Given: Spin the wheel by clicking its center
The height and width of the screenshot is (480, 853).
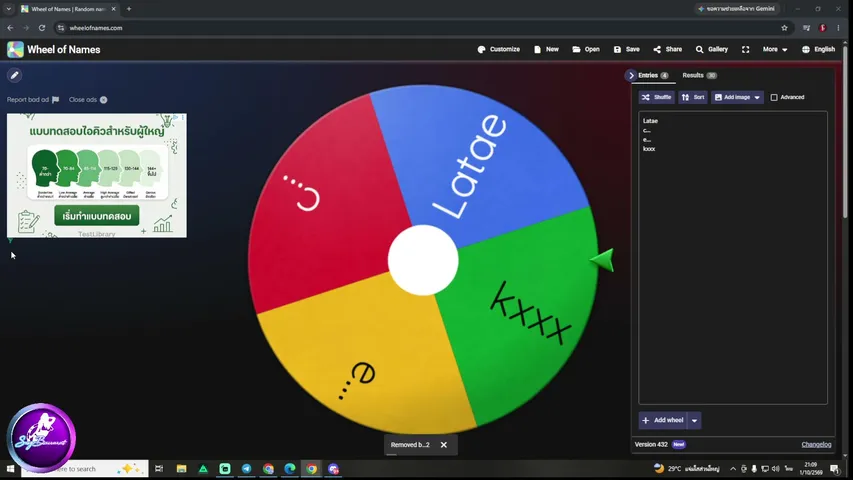Looking at the screenshot, I should tap(423, 260).
